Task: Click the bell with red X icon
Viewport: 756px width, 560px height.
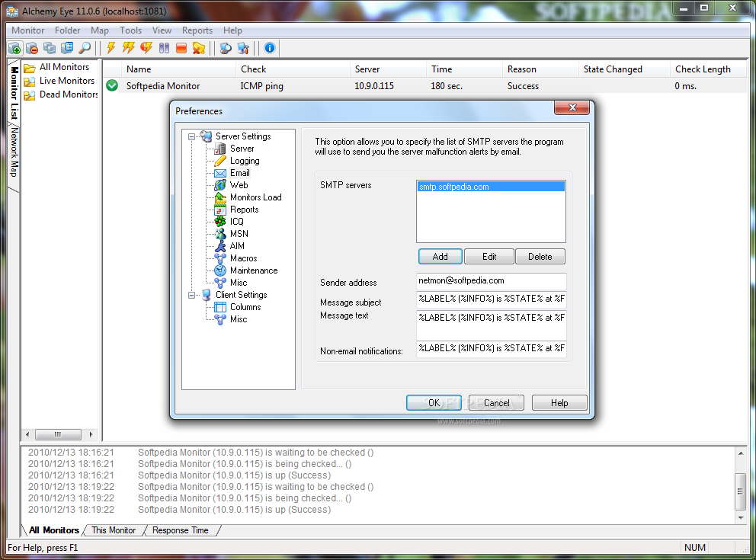Action: 199,48
